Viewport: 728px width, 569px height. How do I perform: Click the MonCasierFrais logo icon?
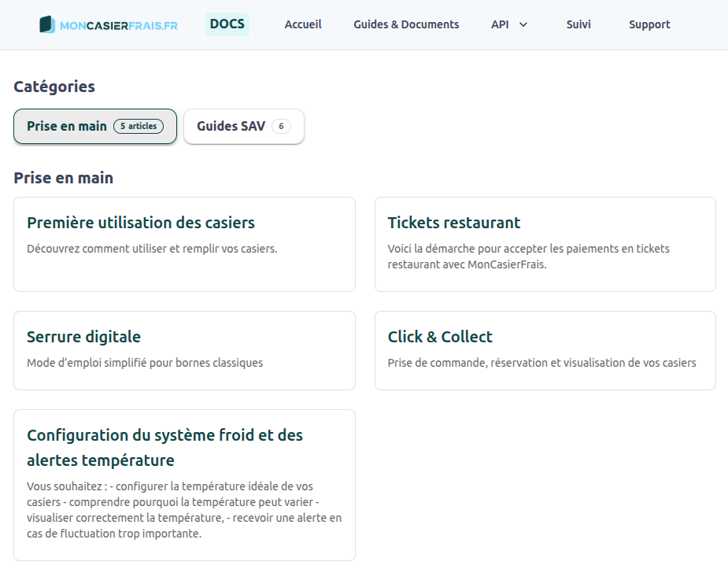(x=48, y=25)
